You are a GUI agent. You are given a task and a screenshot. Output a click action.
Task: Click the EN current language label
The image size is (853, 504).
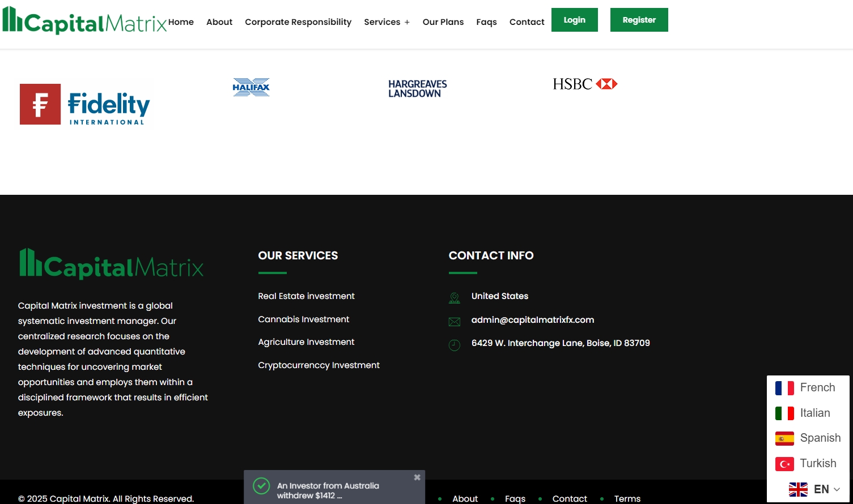821,489
